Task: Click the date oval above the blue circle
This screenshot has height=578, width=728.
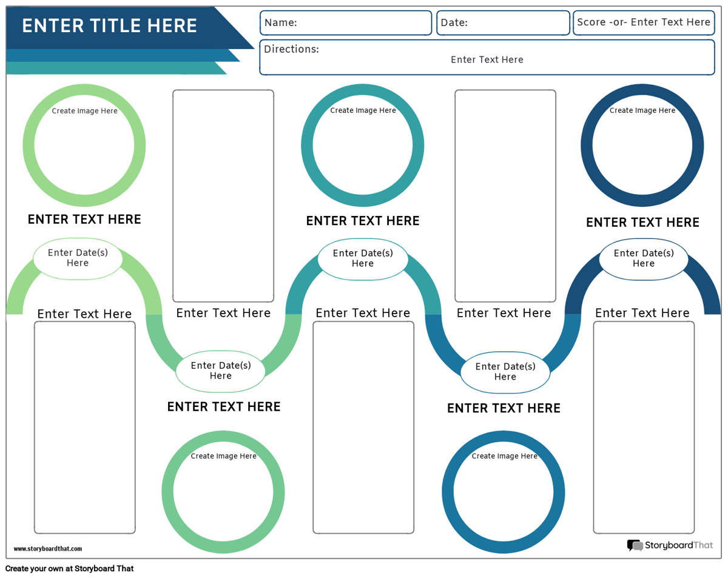Action: (505, 372)
